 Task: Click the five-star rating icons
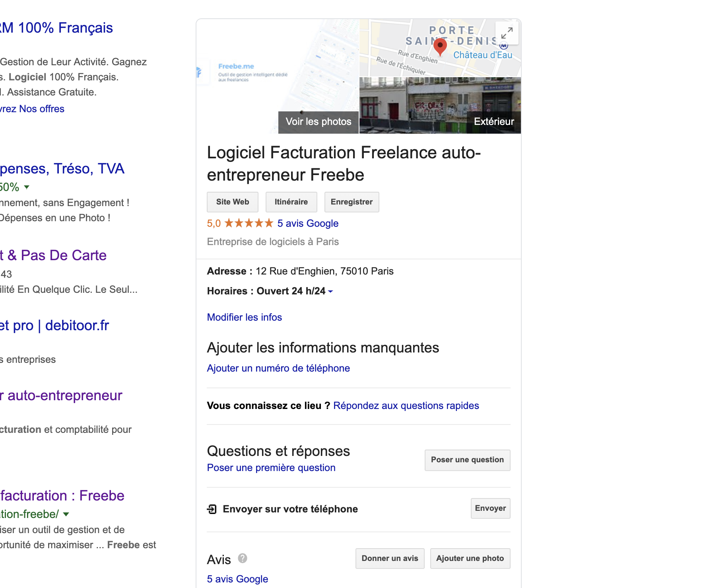(249, 223)
